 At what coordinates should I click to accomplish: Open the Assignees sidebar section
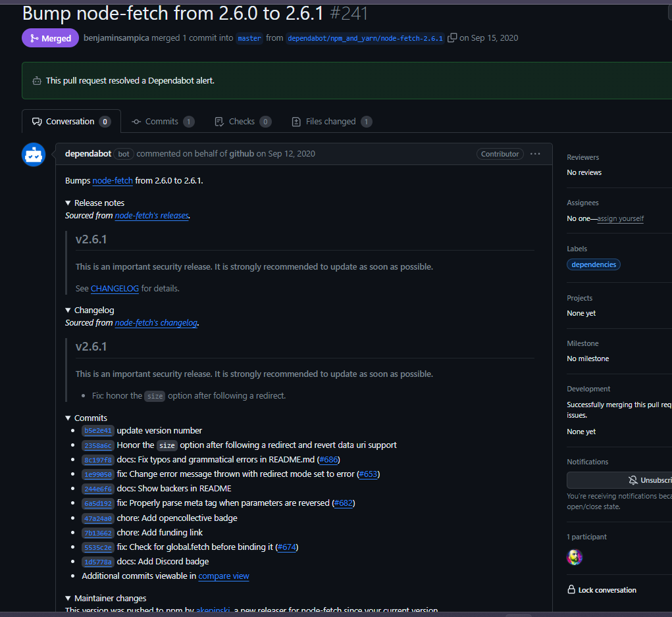(583, 203)
